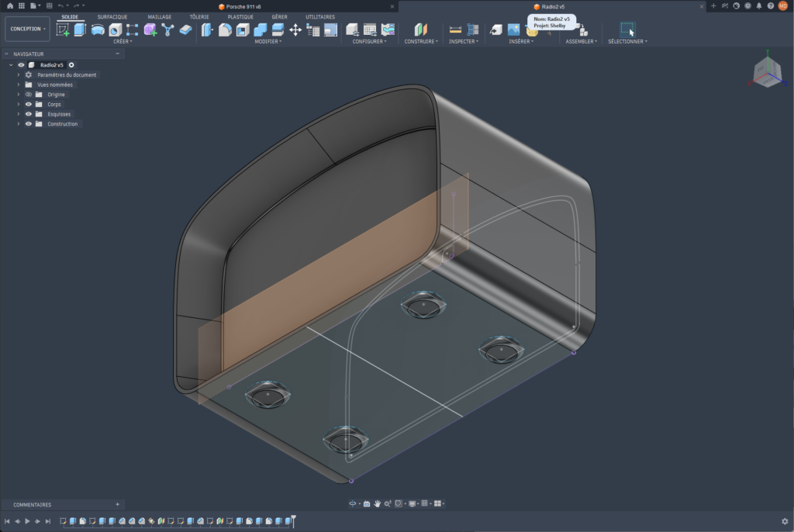Open the INSPECTER menu
This screenshot has height=532, width=794.
[464, 42]
